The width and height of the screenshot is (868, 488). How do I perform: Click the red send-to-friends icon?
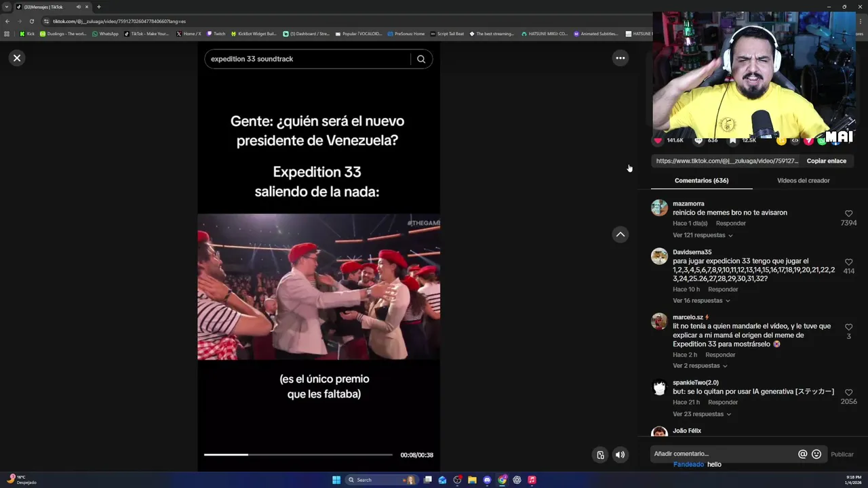coord(808,140)
